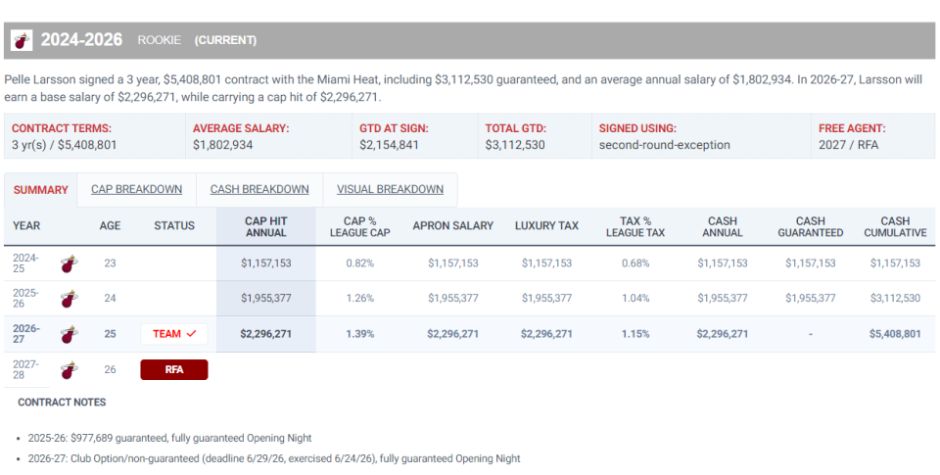Click the 2024-2026 contract header title
This screenshot has height=475, width=940.
click(x=82, y=40)
